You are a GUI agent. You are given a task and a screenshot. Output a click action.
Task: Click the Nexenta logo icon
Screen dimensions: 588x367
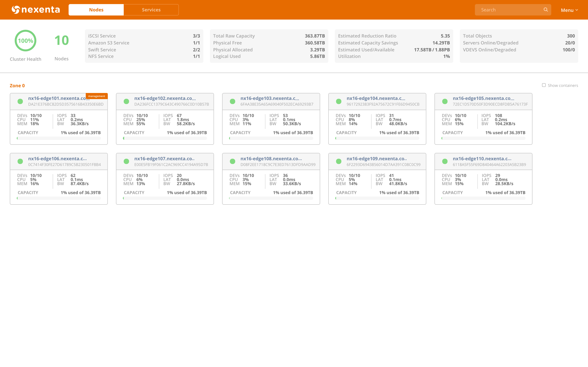[x=16, y=10]
